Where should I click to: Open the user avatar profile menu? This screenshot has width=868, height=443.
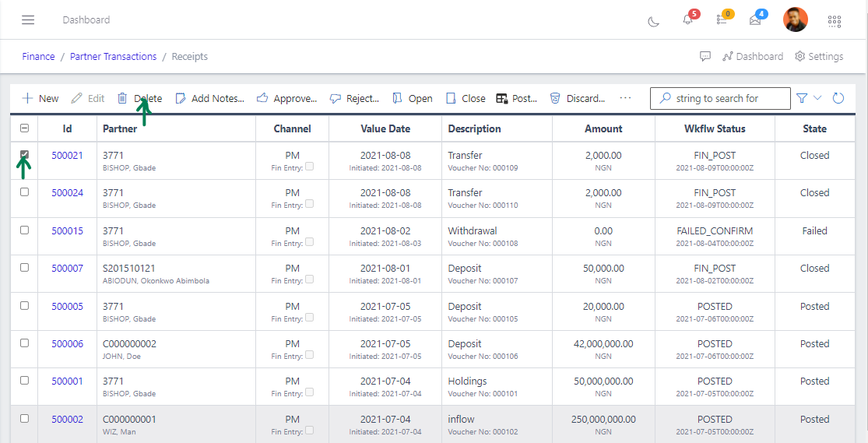pos(795,19)
